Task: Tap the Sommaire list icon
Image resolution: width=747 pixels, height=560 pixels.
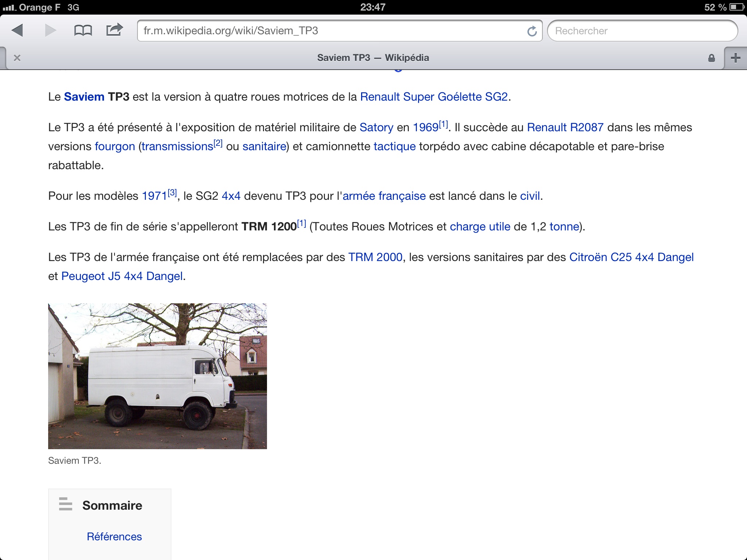Action: coord(66,504)
